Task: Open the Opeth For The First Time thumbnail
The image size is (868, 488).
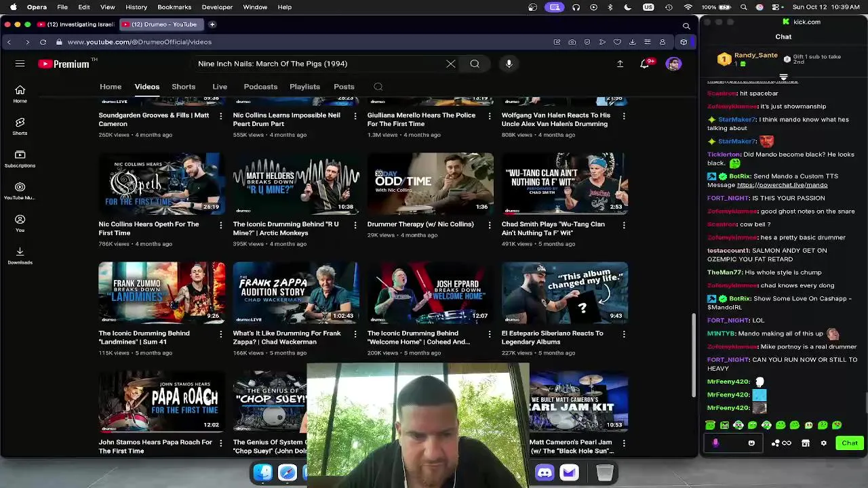Action: pyautogui.click(x=161, y=183)
